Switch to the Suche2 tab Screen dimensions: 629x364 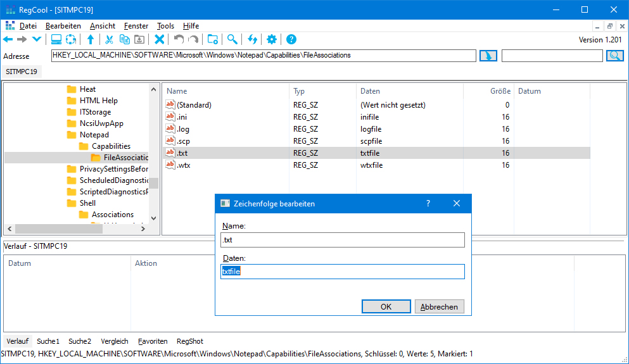click(80, 341)
